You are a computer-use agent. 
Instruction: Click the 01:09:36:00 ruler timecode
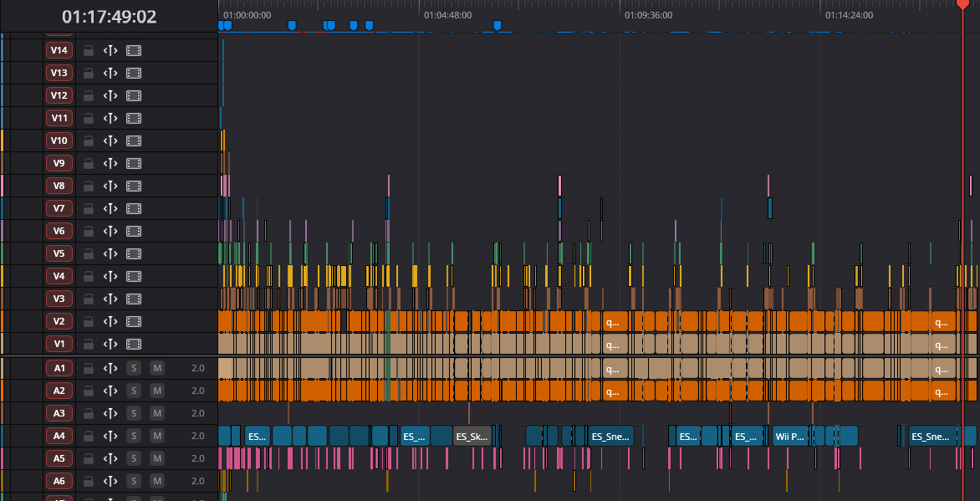point(648,15)
